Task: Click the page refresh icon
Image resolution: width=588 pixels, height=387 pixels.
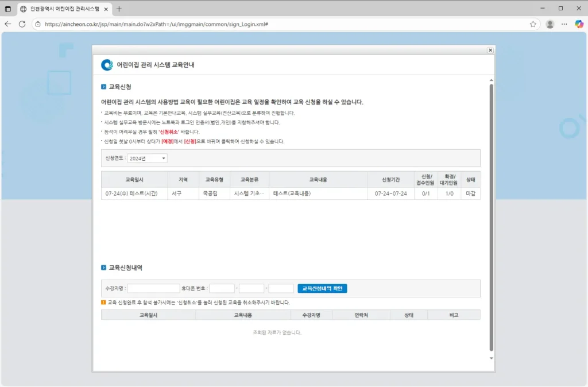Action: point(22,24)
